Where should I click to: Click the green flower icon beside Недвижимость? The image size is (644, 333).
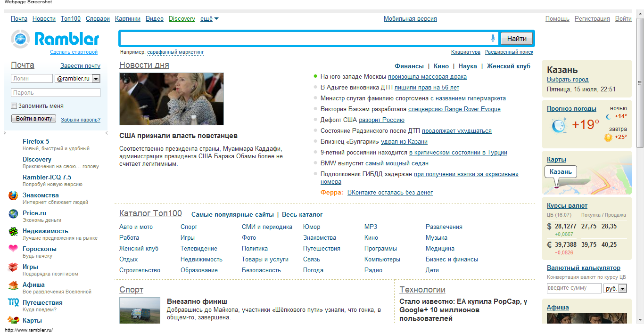13,232
